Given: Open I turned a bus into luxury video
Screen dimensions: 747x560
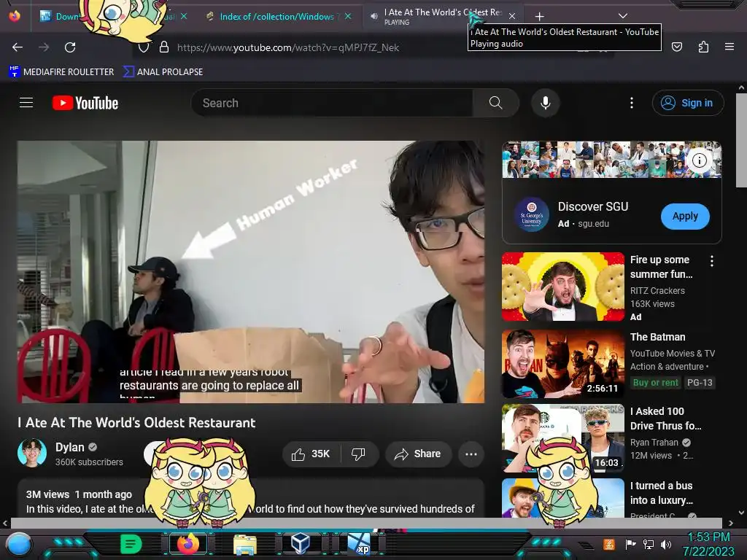Looking at the screenshot, I should [x=661, y=493].
